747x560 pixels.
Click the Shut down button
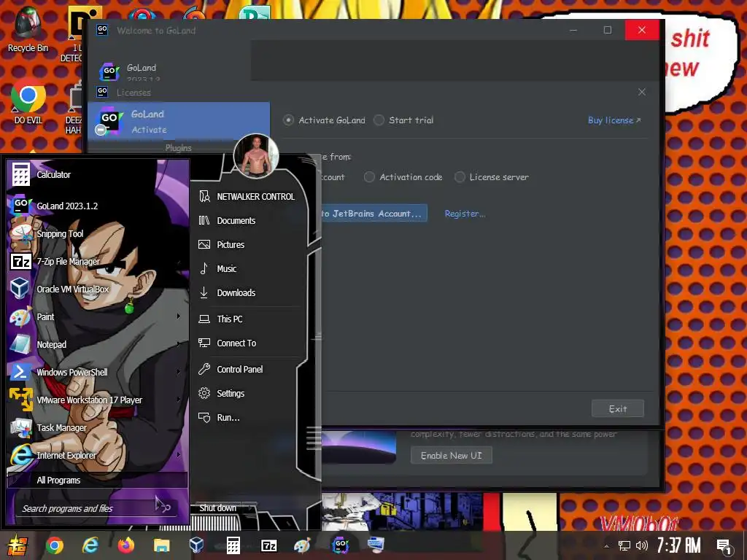(x=217, y=507)
